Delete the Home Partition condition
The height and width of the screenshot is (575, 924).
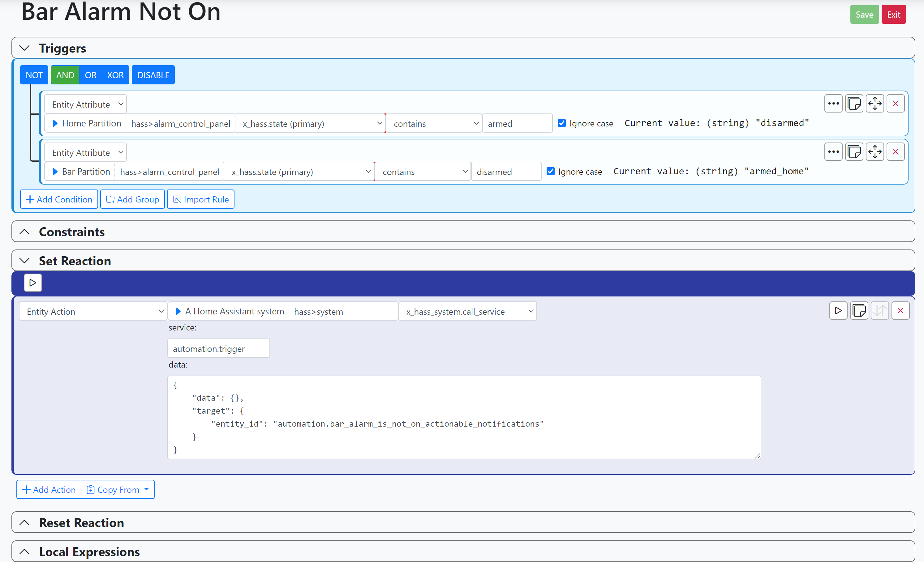(x=896, y=104)
